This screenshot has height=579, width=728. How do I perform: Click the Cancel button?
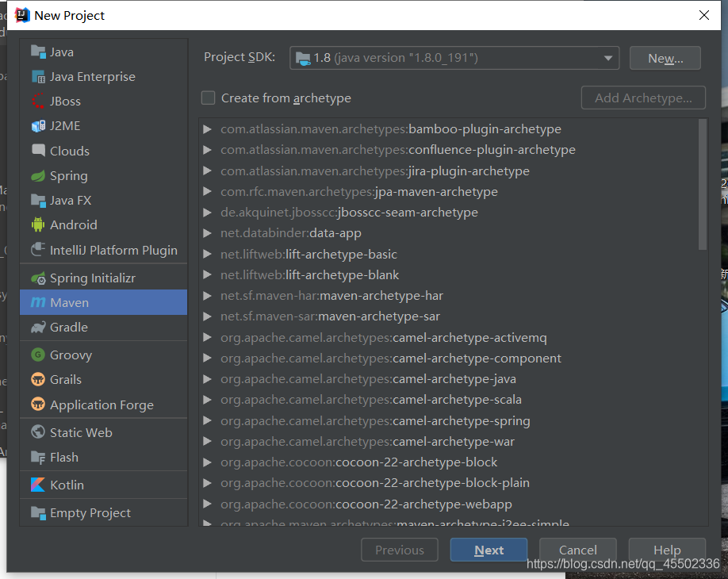tap(577, 550)
